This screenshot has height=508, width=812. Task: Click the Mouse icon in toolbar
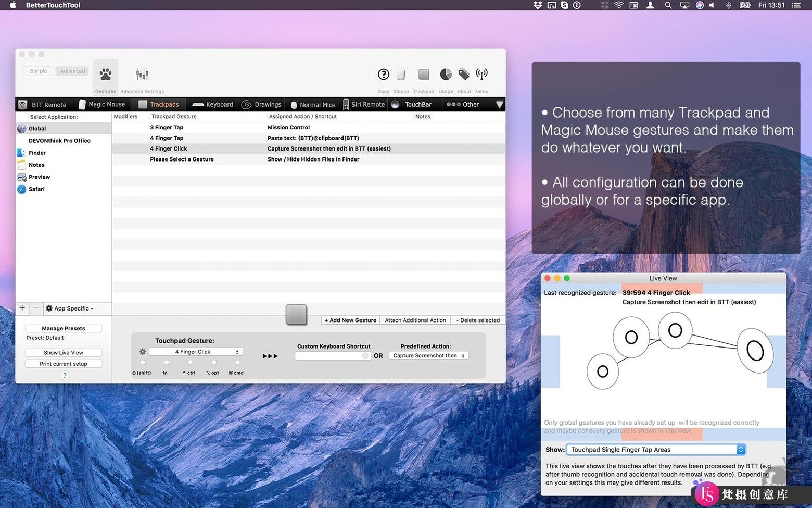pyautogui.click(x=401, y=75)
